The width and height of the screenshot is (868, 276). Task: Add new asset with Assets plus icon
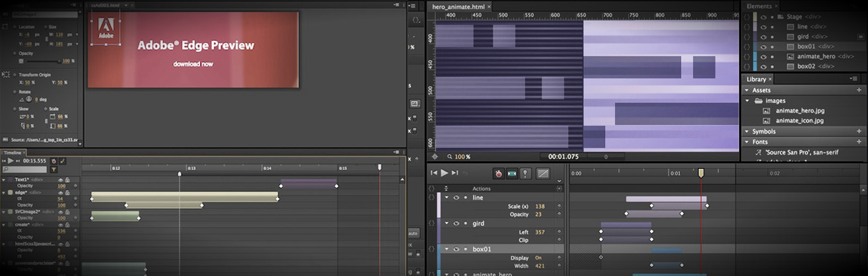pos(859,90)
